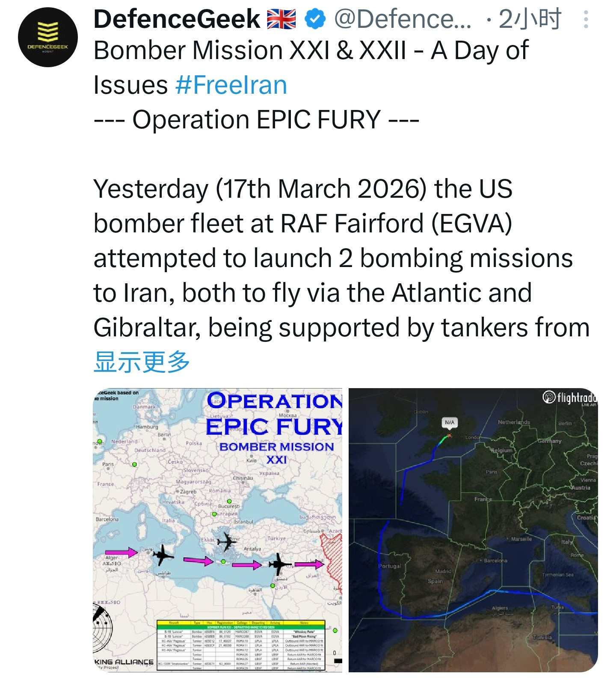Open the #FreeIran hashtag

pyautogui.click(x=231, y=85)
